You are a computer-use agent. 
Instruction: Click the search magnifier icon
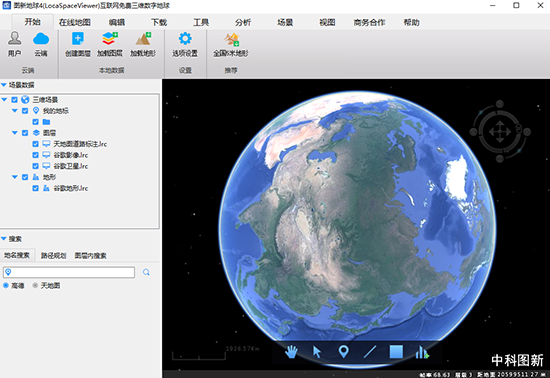tap(146, 272)
